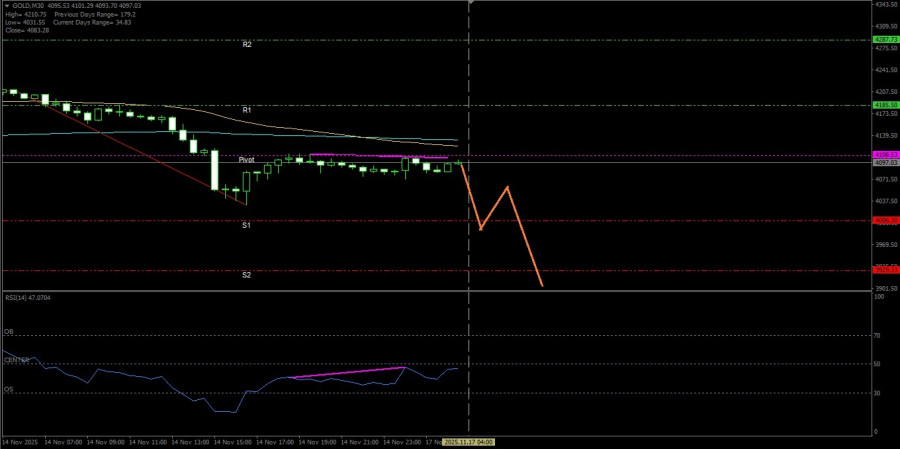Click the R2 resistance label
The image size is (900, 449).
tap(247, 44)
